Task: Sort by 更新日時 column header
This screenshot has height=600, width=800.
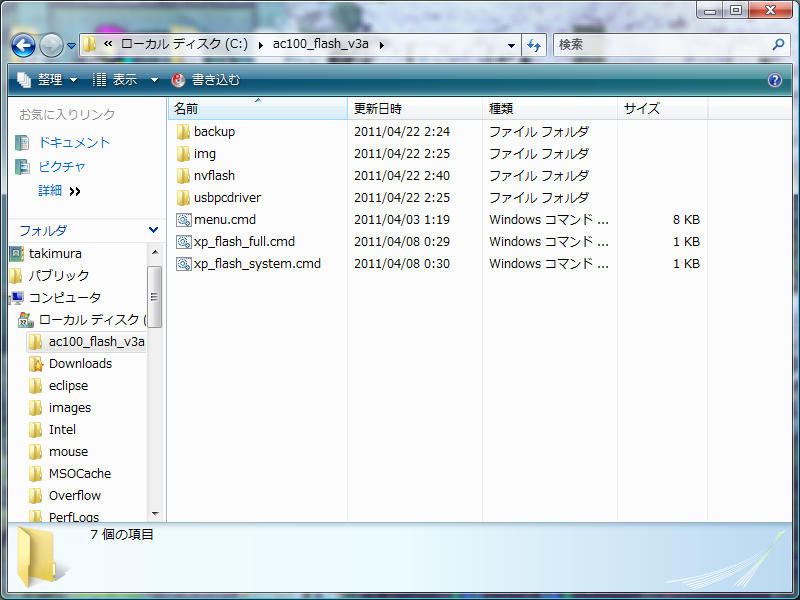Action: tap(415, 108)
